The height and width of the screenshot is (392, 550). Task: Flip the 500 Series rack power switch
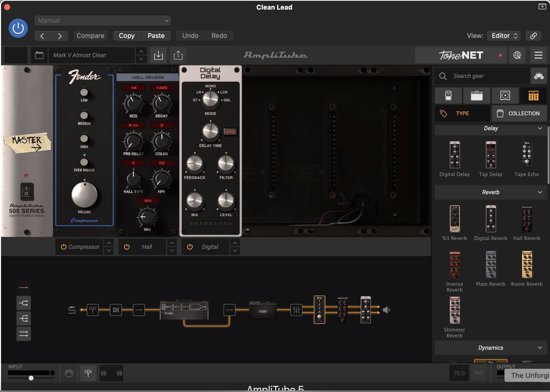coord(27,191)
